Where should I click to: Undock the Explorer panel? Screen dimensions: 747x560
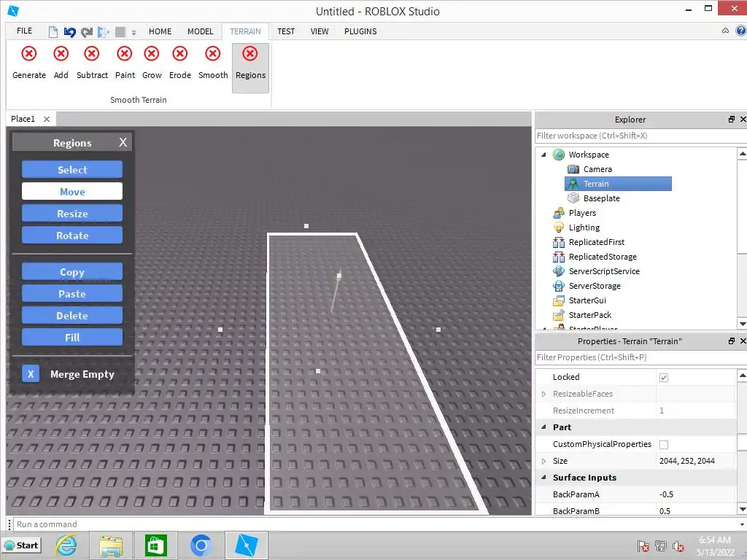[x=731, y=120]
